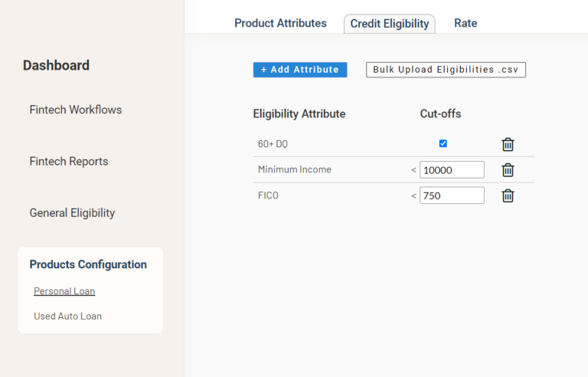Toggle the 60+ DQ checkbox
Viewport: 588px width, 377px height.
(x=443, y=143)
